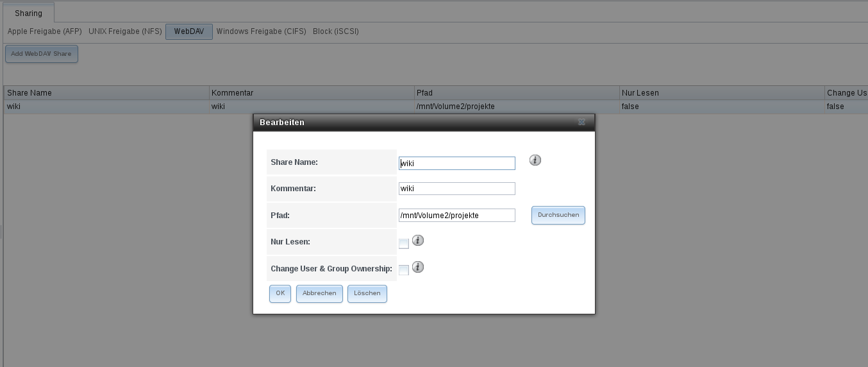Switch to Windows Freigabe (CIFS) tab
The image size is (868, 367).
pyautogui.click(x=262, y=31)
